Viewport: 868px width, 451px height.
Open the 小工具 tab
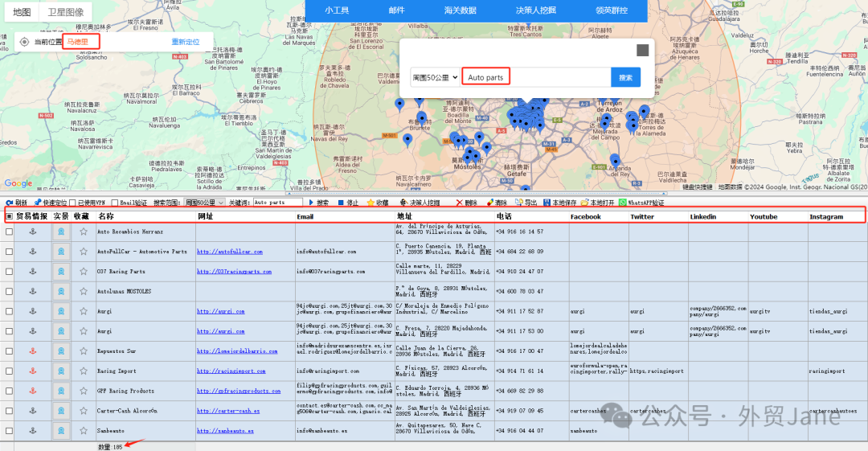[337, 10]
